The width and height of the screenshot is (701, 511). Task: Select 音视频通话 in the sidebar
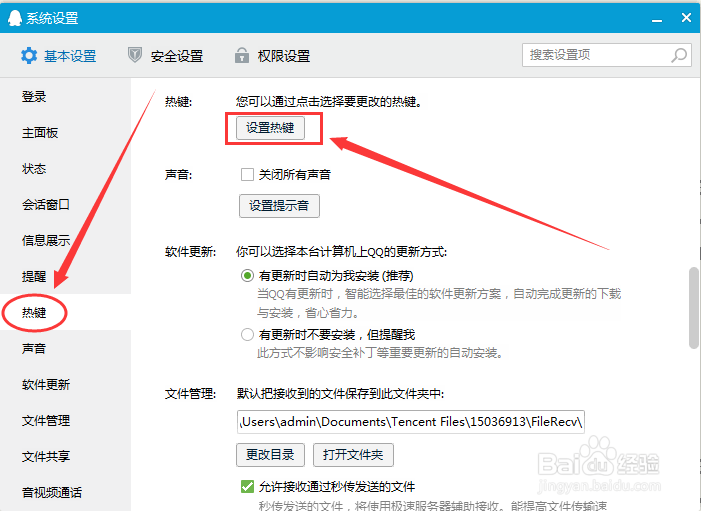point(65,492)
